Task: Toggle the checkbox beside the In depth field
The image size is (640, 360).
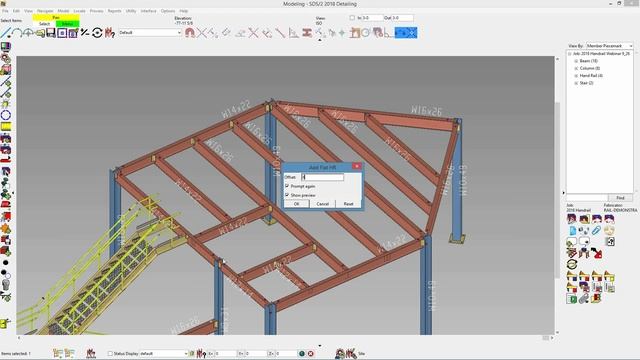Action: click(352, 18)
